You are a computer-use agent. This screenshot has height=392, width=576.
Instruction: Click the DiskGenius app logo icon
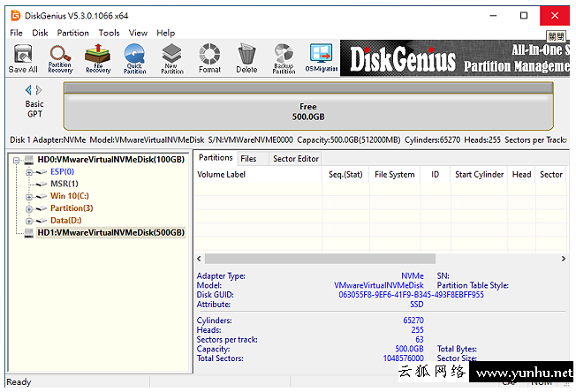pyautogui.click(x=16, y=16)
